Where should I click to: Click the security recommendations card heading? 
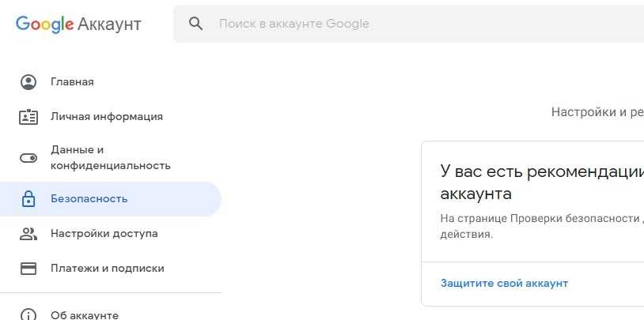coord(541,183)
